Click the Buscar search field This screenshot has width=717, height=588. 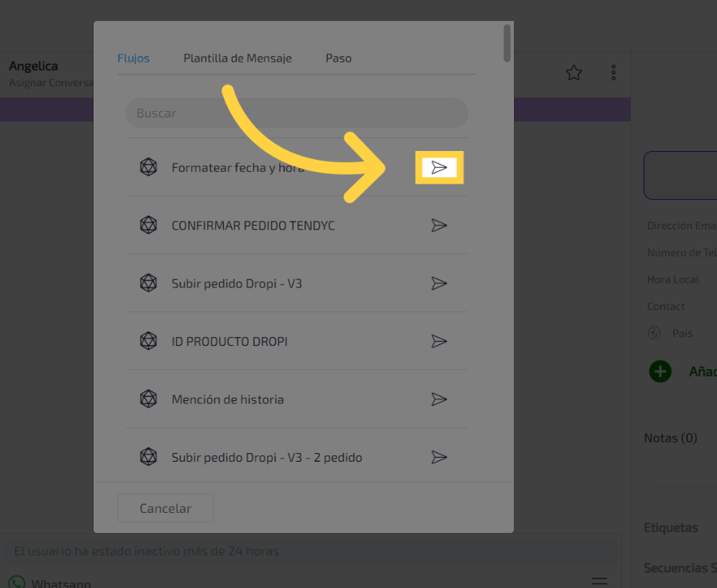(x=297, y=113)
